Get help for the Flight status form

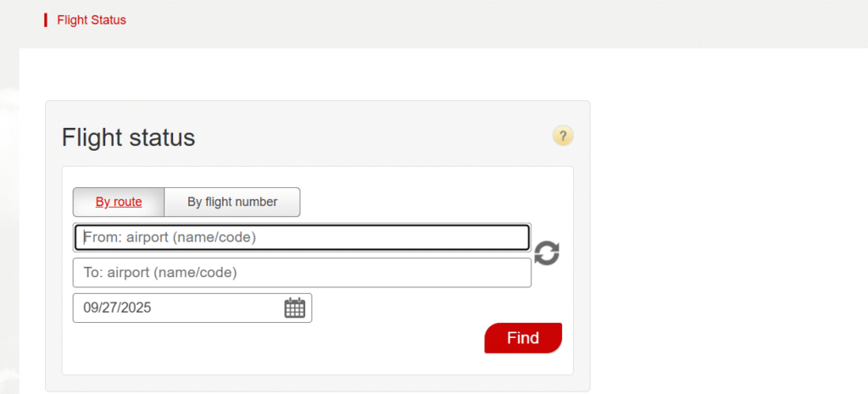[563, 136]
